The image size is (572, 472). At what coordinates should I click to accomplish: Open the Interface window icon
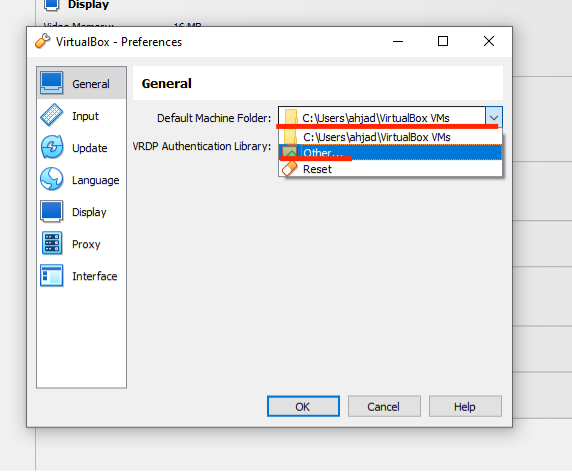coord(51,275)
